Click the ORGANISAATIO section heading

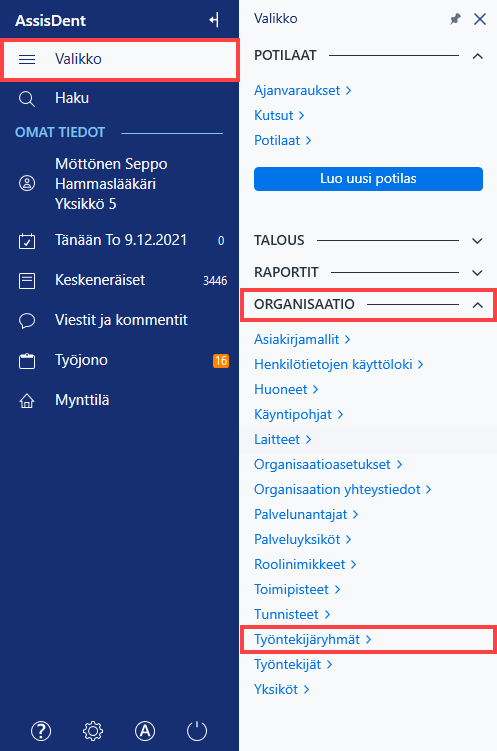click(x=304, y=305)
